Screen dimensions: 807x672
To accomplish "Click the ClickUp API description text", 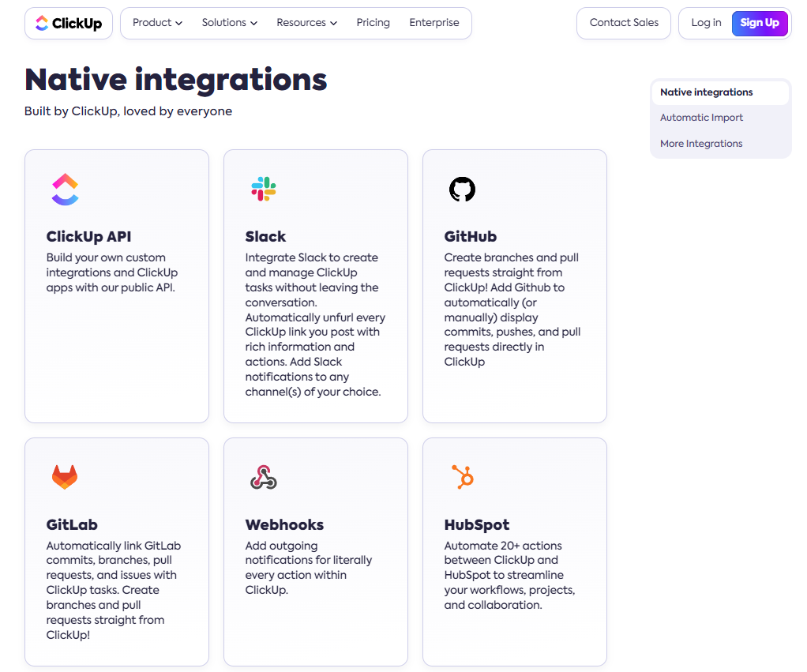I will click(112, 272).
